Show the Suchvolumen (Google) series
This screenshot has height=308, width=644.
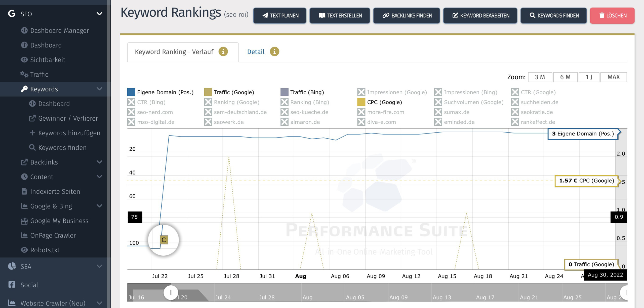click(469, 102)
